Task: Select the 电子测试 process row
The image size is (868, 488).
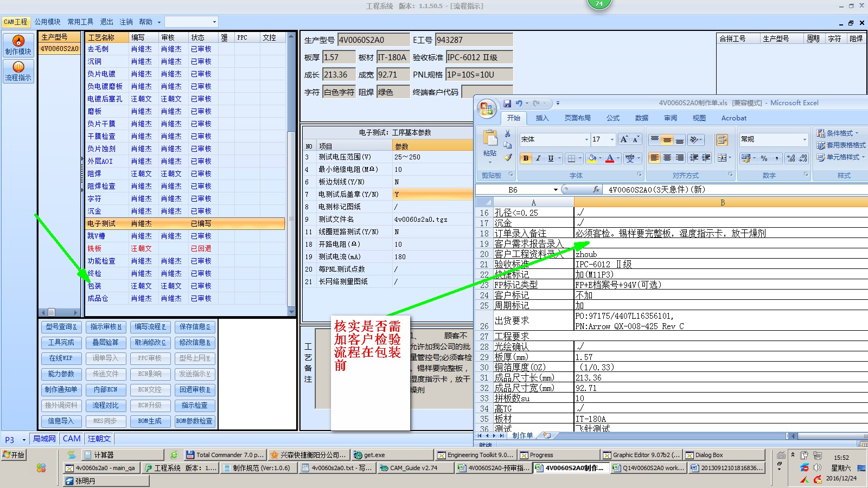Action: [x=186, y=223]
